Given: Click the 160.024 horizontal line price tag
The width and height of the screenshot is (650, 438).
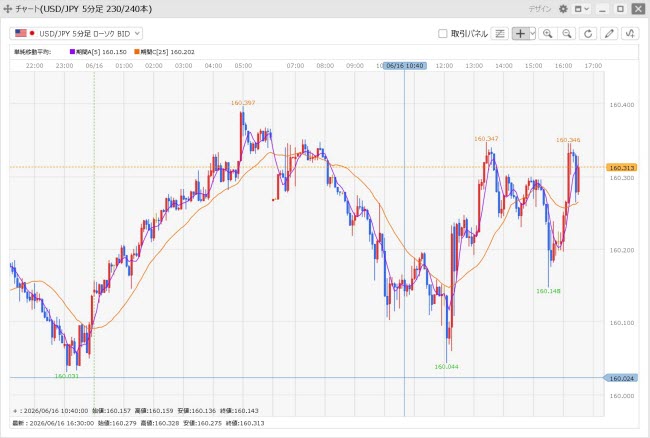Looking at the screenshot, I should coord(621,378).
